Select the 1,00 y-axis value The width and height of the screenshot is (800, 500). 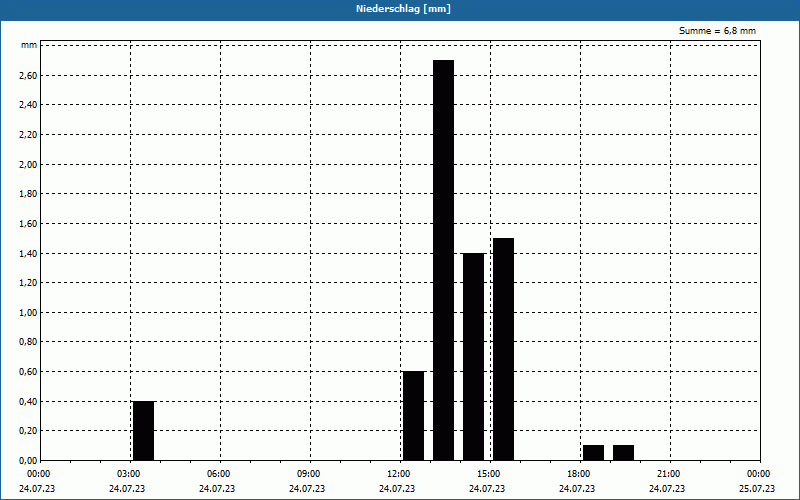28,312
